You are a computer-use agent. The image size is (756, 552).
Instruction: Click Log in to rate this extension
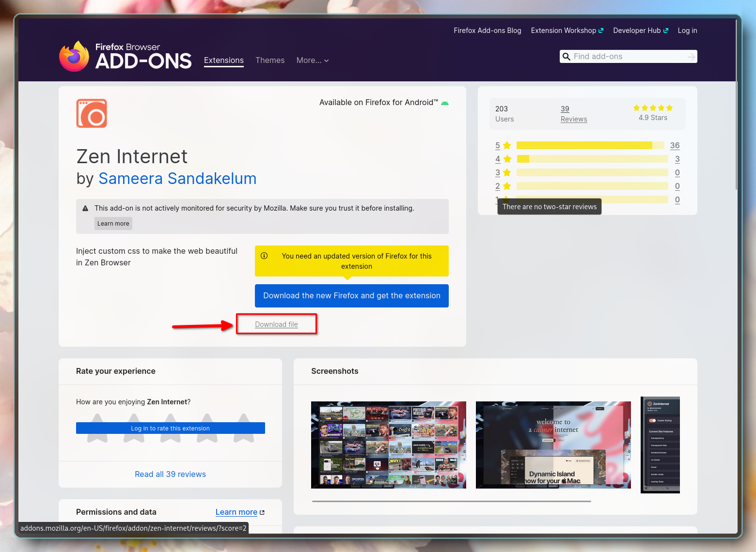tap(171, 428)
